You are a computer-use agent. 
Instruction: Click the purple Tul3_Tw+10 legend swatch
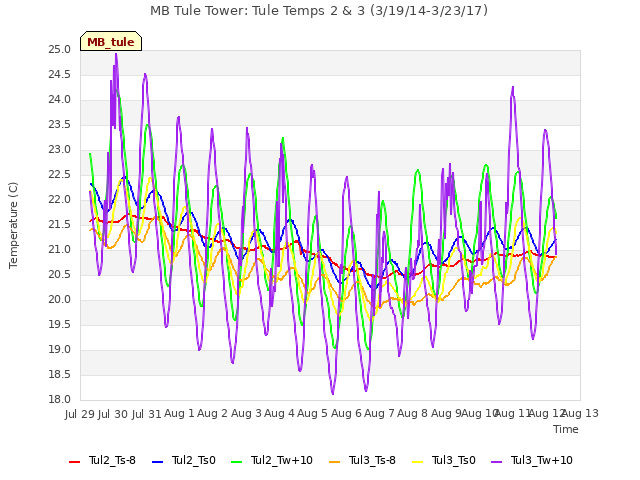[x=497, y=462]
